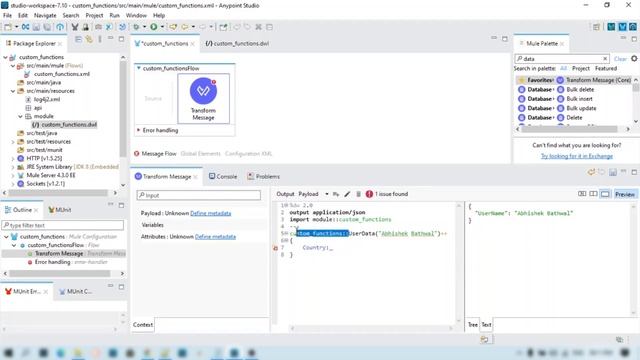Open the File menu

7,15
